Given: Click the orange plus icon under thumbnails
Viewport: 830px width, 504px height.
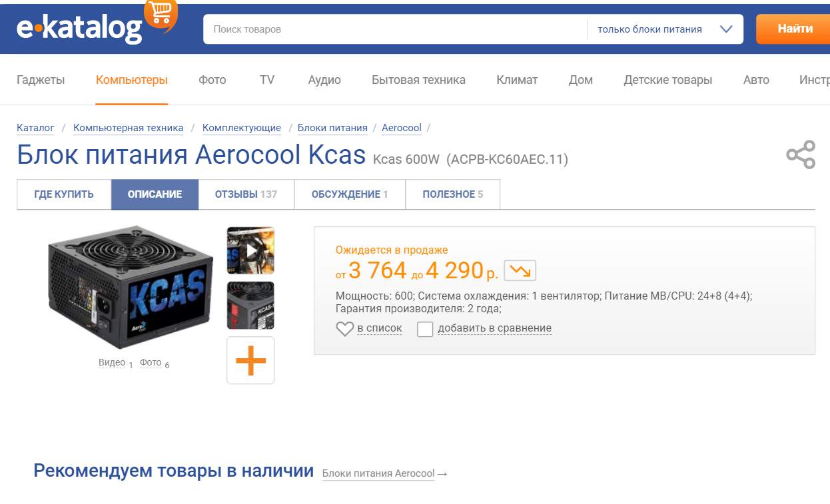Looking at the screenshot, I should (250, 360).
